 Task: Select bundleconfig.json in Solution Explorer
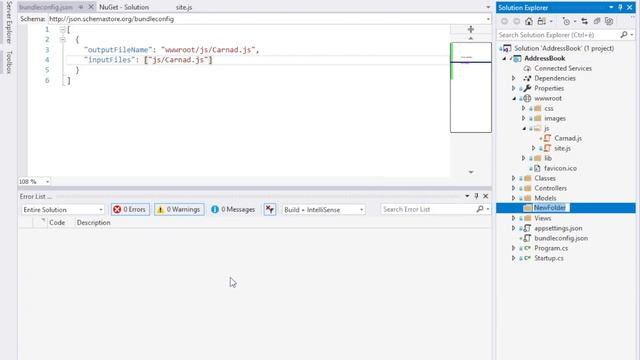561,238
